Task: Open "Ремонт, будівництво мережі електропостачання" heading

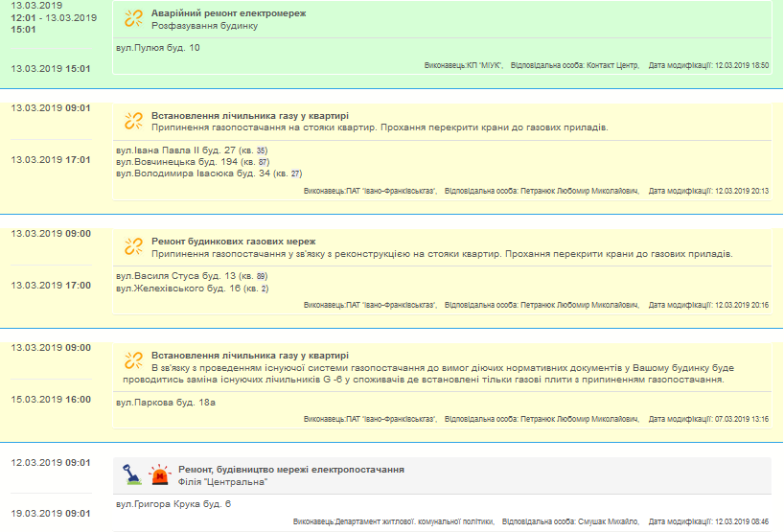Action: click(x=277, y=470)
